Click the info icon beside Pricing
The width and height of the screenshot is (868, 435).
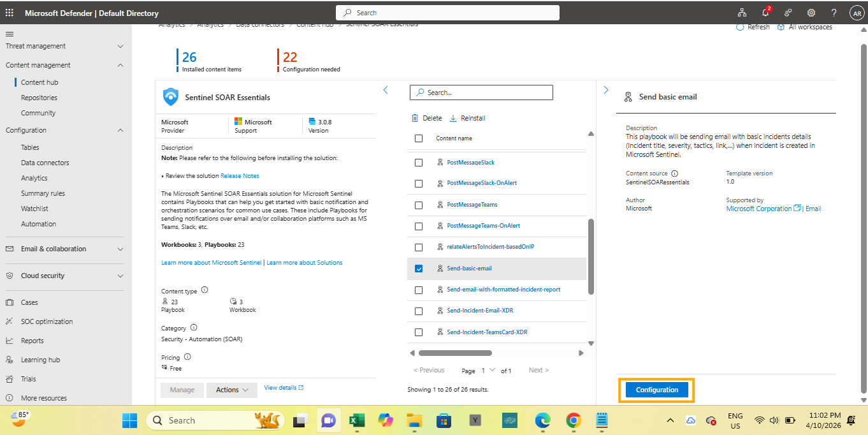pyautogui.click(x=187, y=357)
